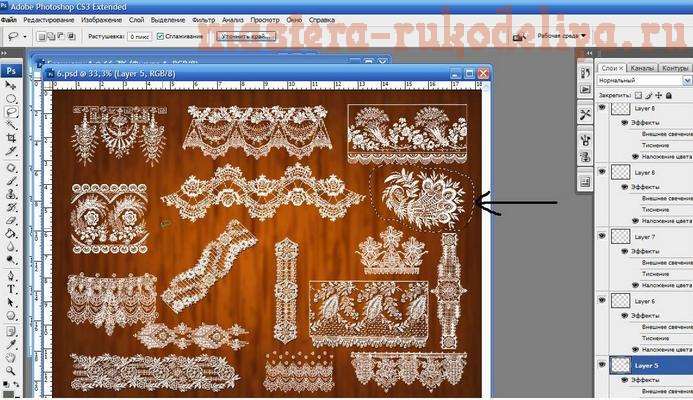Select the Pen tool

pyautogui.click(x=11, y=276)
